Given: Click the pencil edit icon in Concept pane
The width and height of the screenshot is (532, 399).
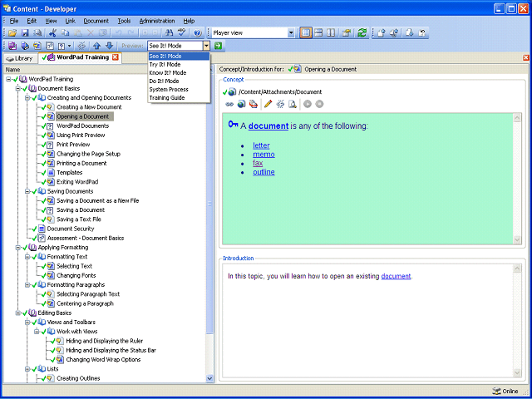Looking at the screenshot, I should tap(268, 104).
